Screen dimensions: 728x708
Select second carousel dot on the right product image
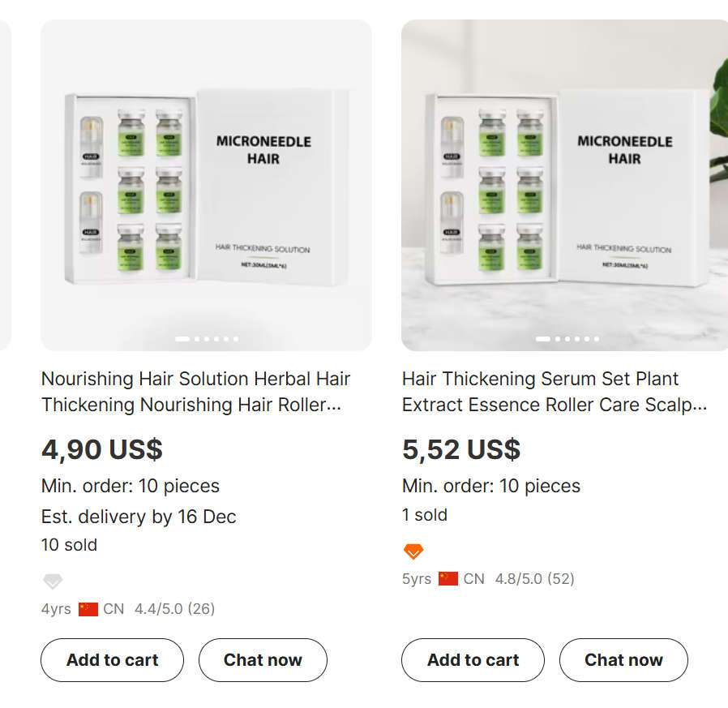coord(558,339)
